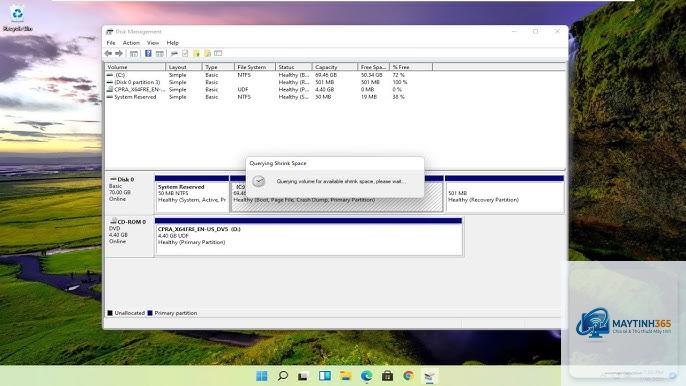Viewport: 686px width, 386px height.
Task: Sort by the Status column header
Action: click(x=294, y=67)
